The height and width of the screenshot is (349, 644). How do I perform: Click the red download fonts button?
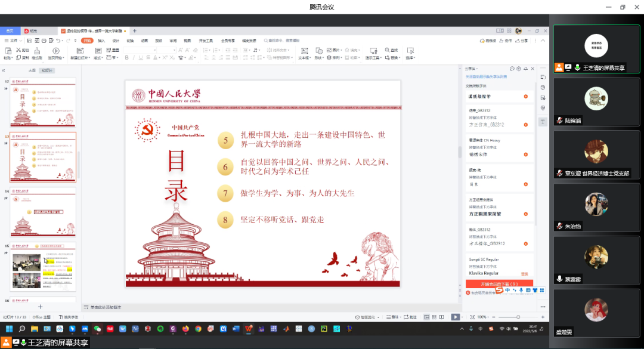(499, 284)
